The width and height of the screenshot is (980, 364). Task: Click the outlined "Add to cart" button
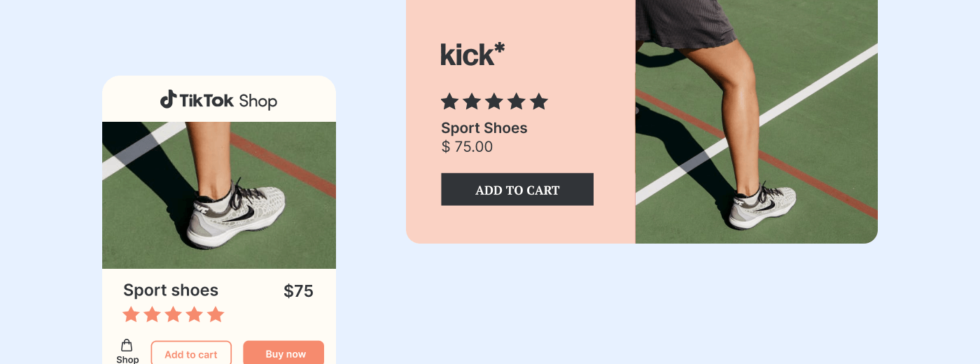(x=191, y=354)
